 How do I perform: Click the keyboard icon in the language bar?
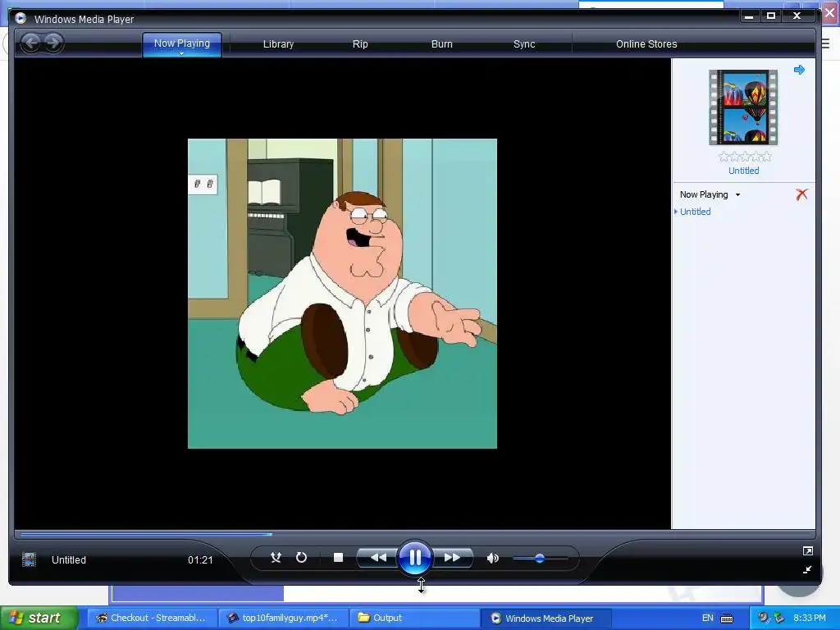tap(727, 619)
